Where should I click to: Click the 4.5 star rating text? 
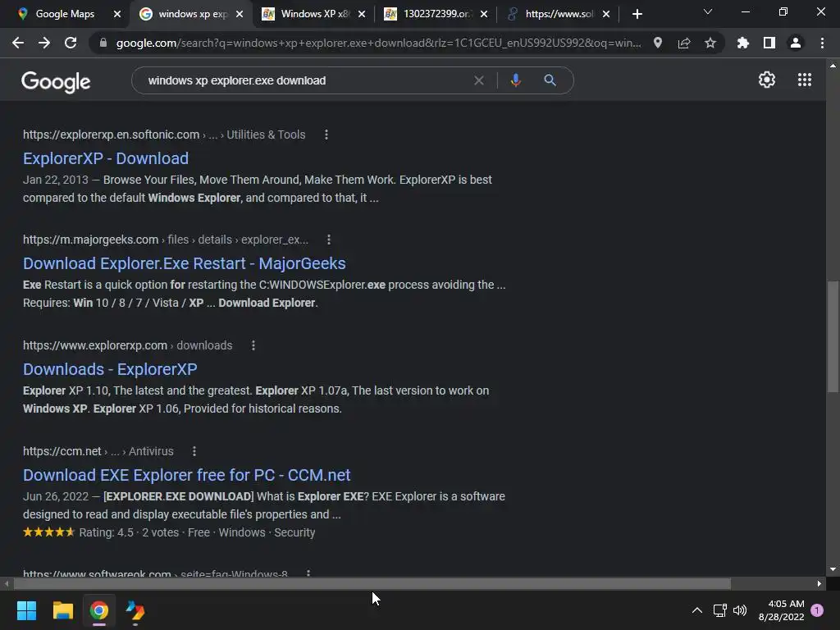click(x=106, y=532)
